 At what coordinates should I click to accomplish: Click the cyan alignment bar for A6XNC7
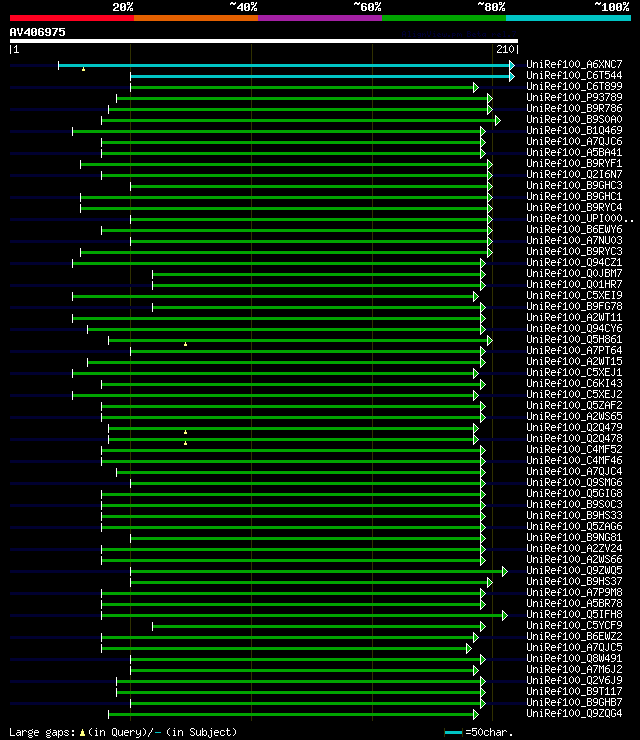[x=284, y=65]
